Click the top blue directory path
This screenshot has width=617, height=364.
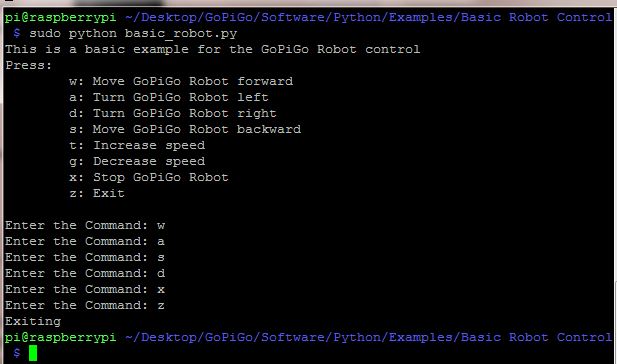click(x=369, y=18)
